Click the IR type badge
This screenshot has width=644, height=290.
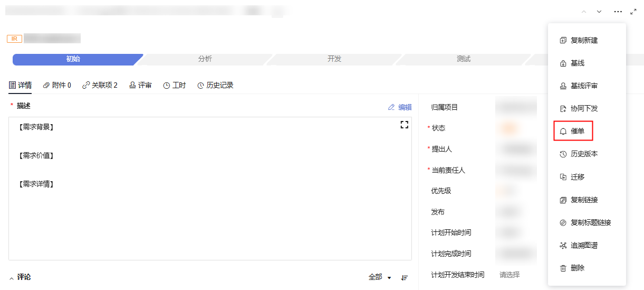coord(14,39)
